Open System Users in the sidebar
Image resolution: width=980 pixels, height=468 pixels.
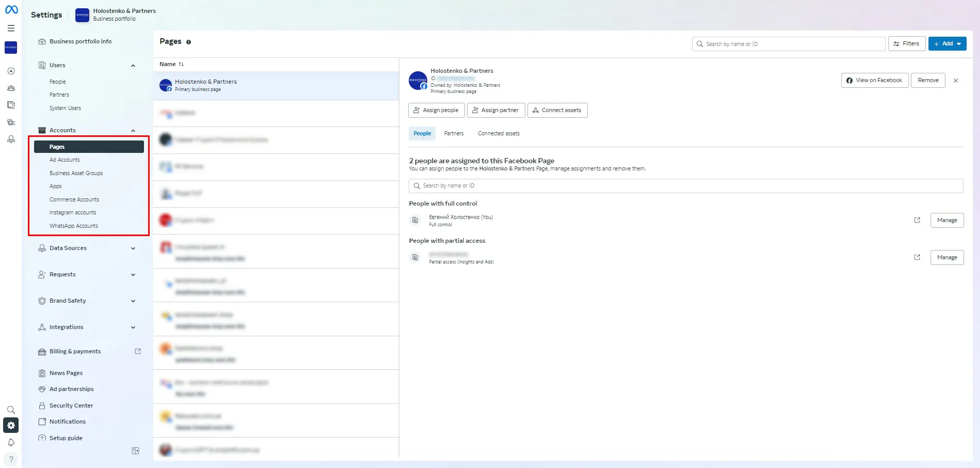[65, 108]
